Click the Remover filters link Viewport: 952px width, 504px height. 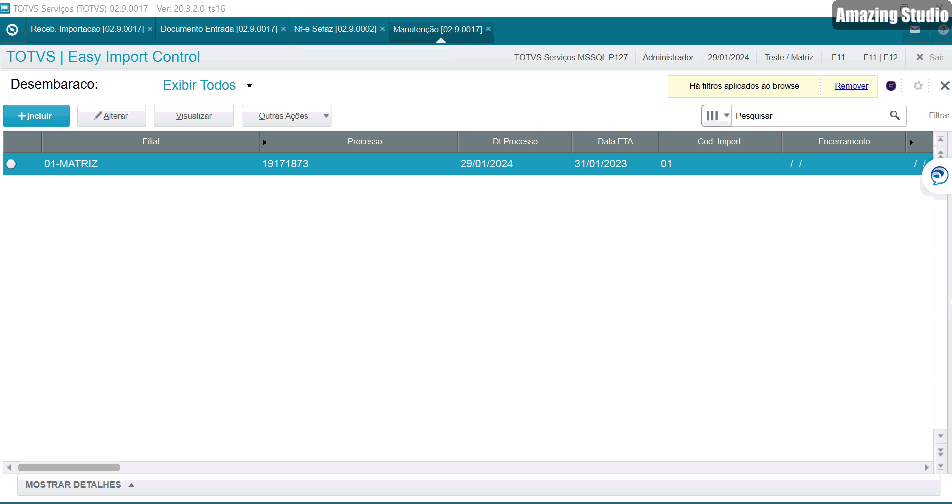pos(851,86)
